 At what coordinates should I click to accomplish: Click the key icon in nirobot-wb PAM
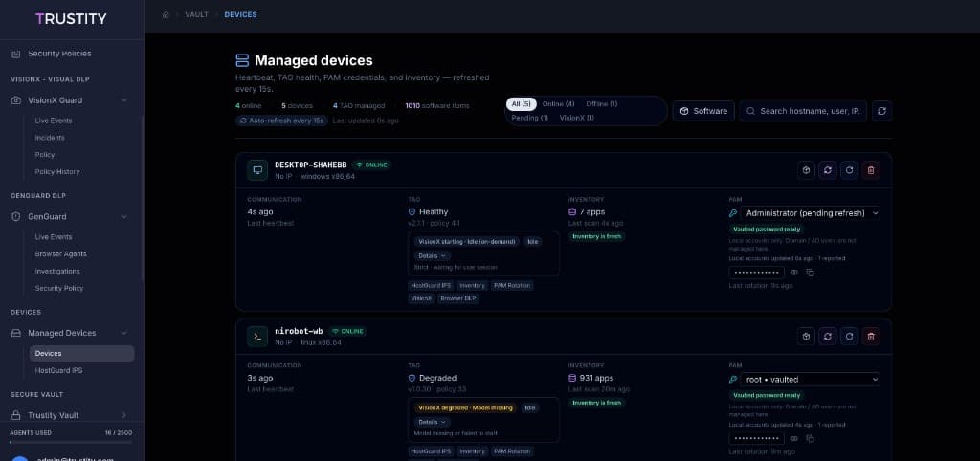point(733,379)
